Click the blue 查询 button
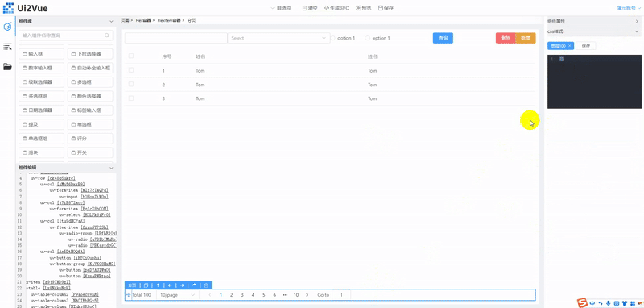The width and height of the screenshot is (644, 308). click(443, 38)
